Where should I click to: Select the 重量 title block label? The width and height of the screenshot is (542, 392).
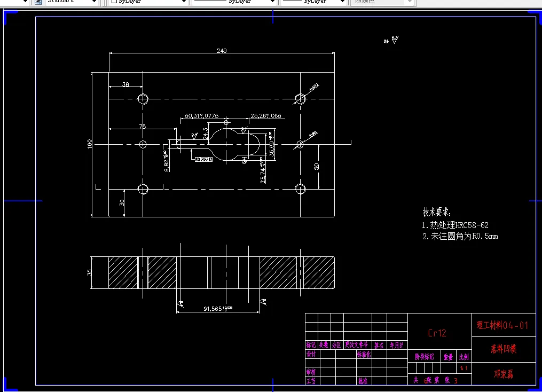(x=449, y=357)
